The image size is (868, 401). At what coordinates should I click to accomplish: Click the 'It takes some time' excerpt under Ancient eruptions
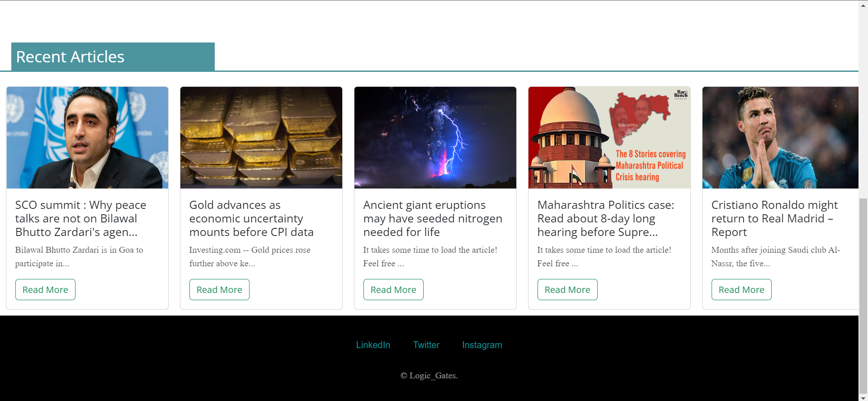[430, 256]
